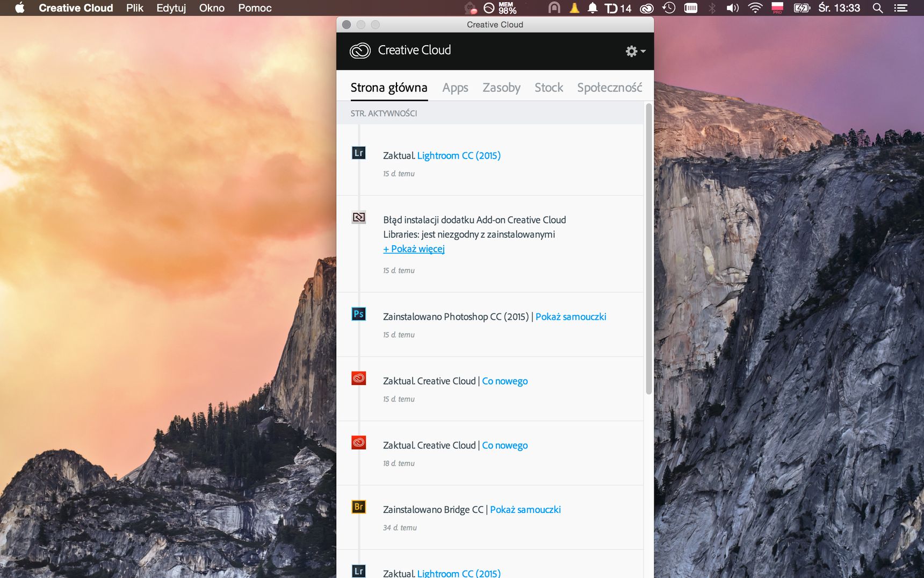
Task: Click the Polish flag input source icon
Action: (777, 8)
